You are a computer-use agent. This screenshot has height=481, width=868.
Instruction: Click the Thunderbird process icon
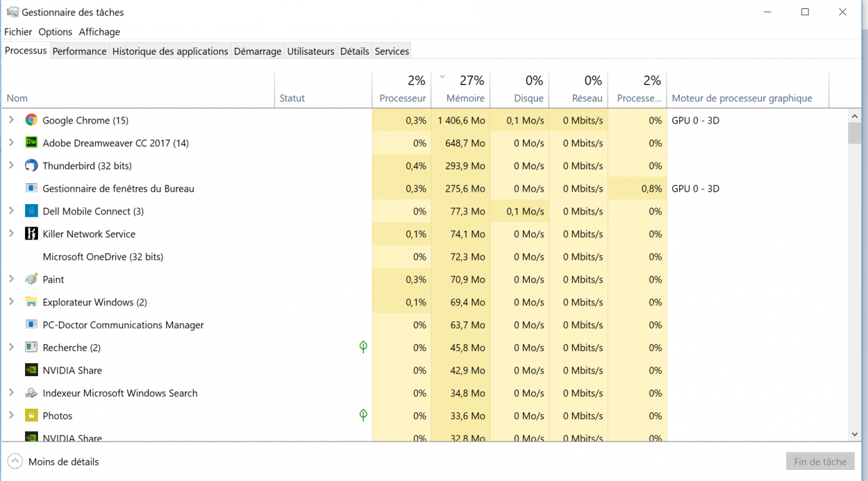pyautogui.click(x=31, y=166)
